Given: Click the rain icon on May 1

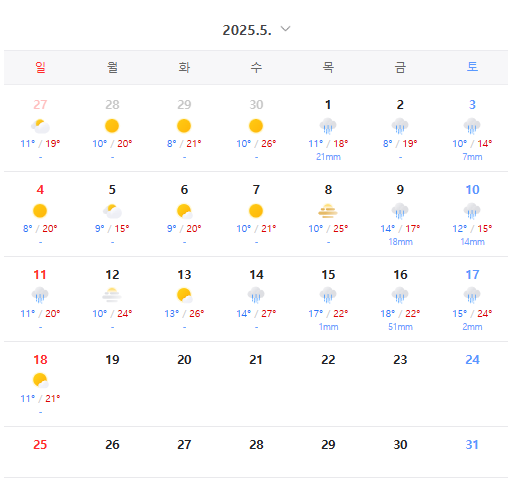Looking at the screenshot, I should 328,126.
